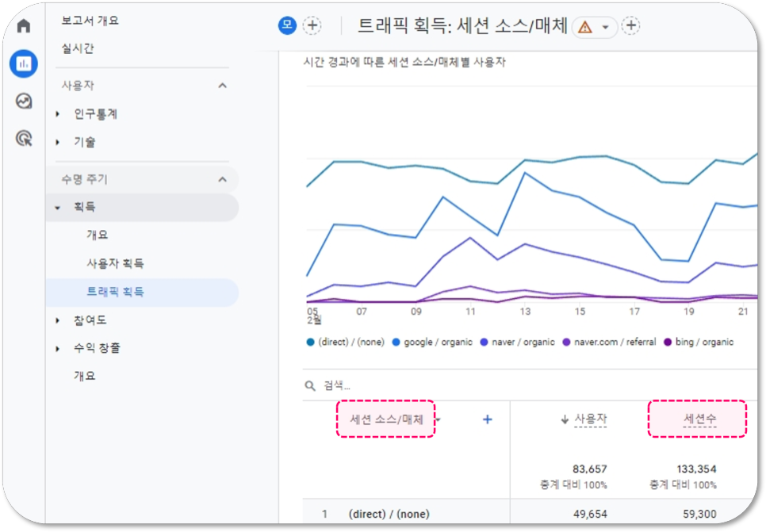
Task: Click 19 date label on chart axis
Action: [x=689, y=311]
